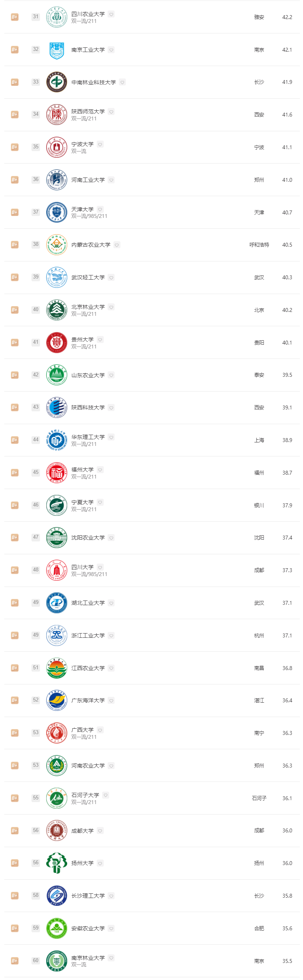Favorite 陕西师范大学 with the heart icon

[111, 111]
